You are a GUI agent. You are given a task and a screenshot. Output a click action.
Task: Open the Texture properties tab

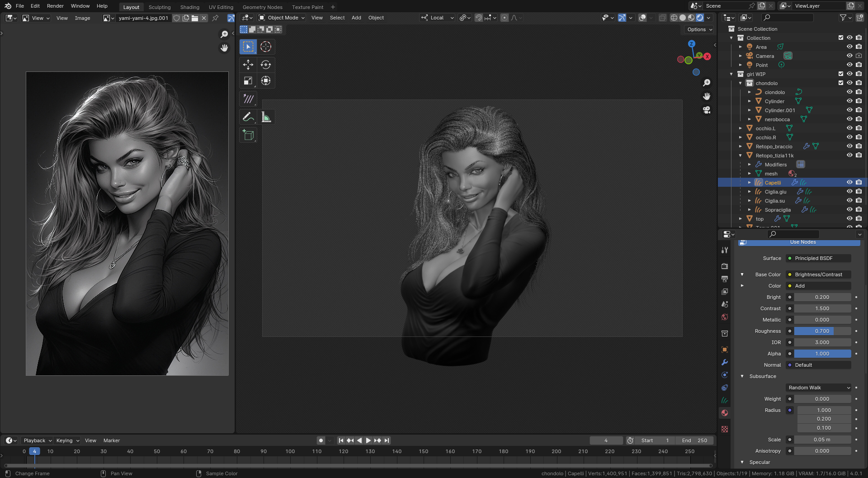point(725,429)
